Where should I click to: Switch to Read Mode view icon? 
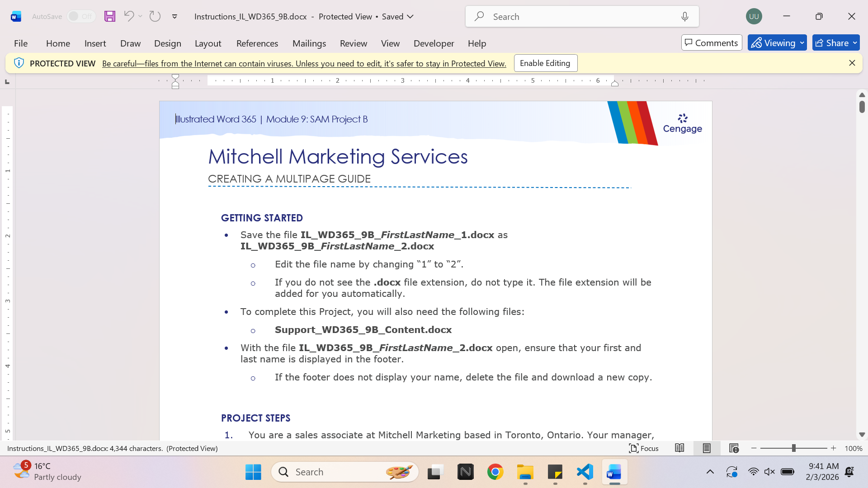point(679,448)
